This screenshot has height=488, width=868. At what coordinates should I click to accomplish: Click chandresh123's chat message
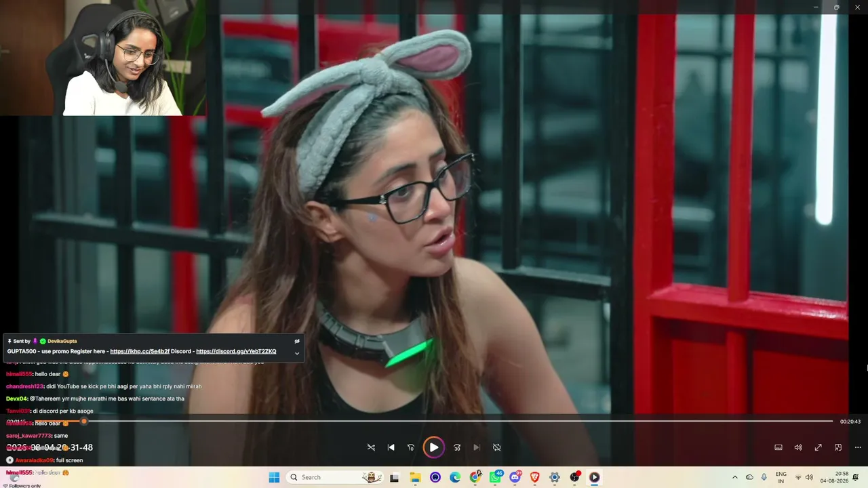coord(104,386)
